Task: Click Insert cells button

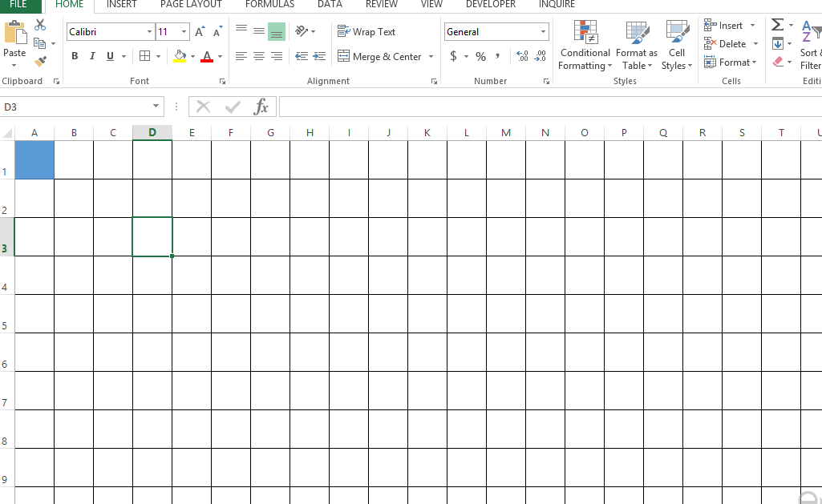Action: [x=723, y=26]
